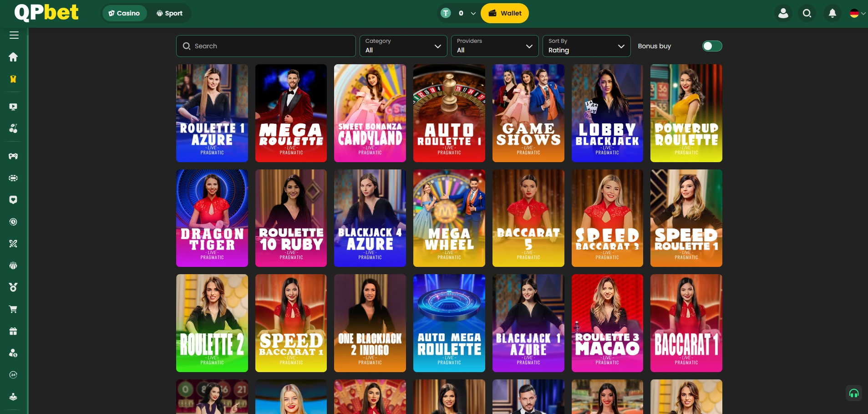Launch the Roulette 3 Macao game
This screenshot has height=414, width=868.
(607, 323)
